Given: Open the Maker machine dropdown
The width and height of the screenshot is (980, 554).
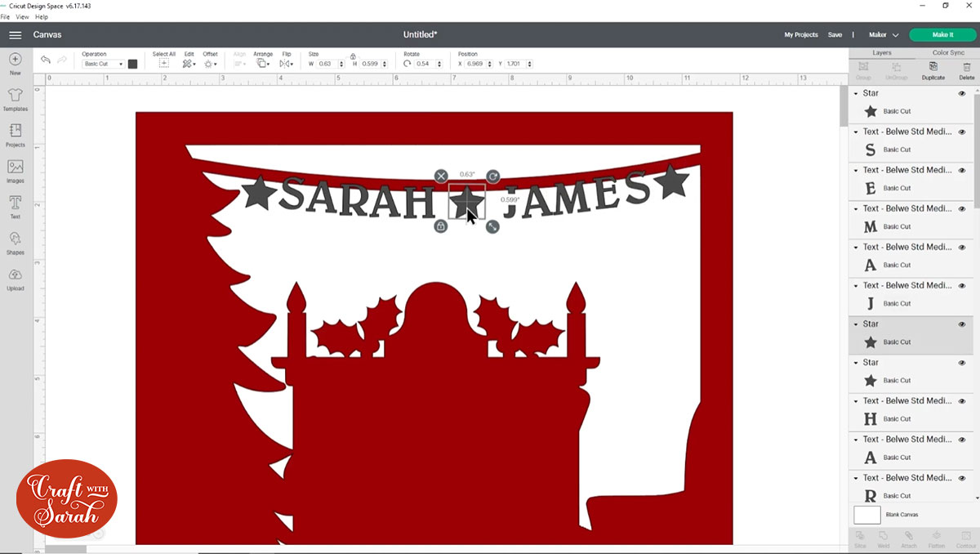Looking at the screenshot, I should click(x=884, y=35).
